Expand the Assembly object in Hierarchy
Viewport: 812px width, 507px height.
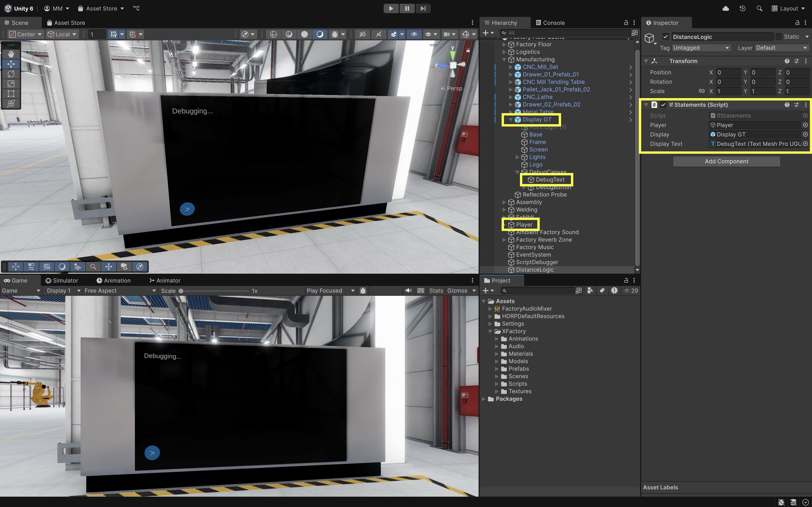pos(504,202)
